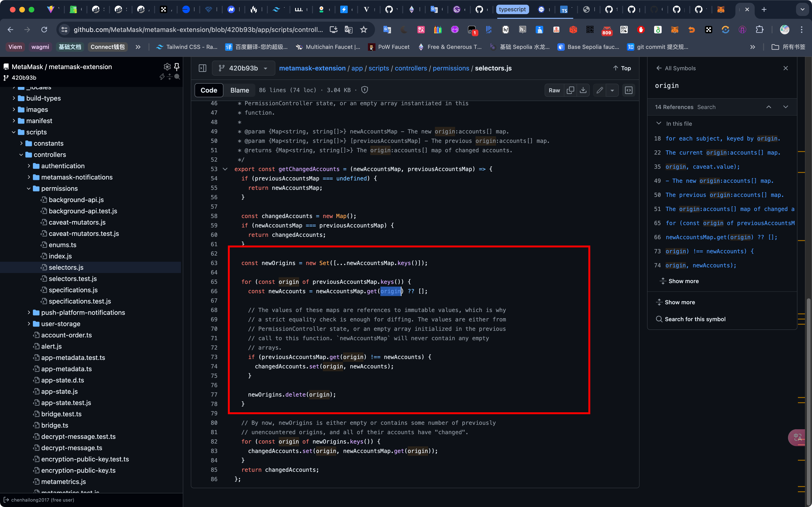Open the 所有书签 all bookmarks folder
Viewport: 812px width, 507px height.
788,47
